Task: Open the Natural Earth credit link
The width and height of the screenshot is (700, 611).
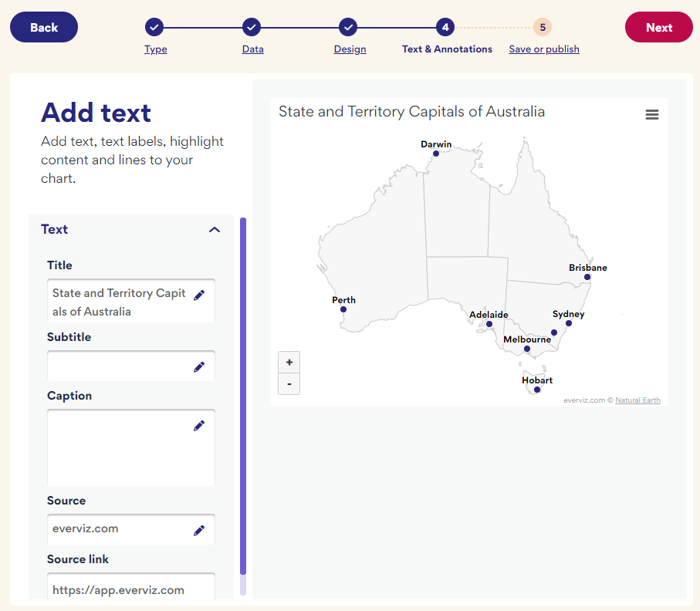Action: 638,400
